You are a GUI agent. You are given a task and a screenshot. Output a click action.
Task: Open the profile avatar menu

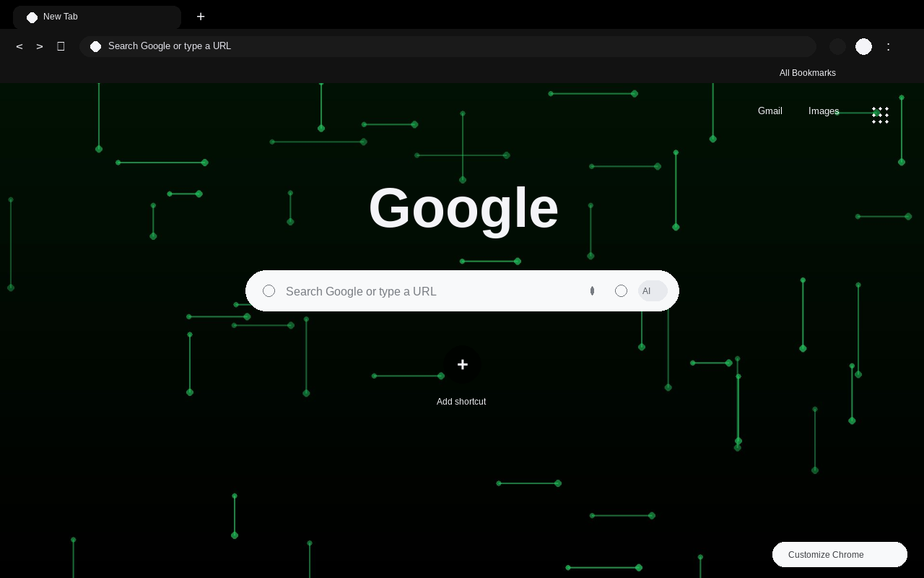tap(863, 46)
